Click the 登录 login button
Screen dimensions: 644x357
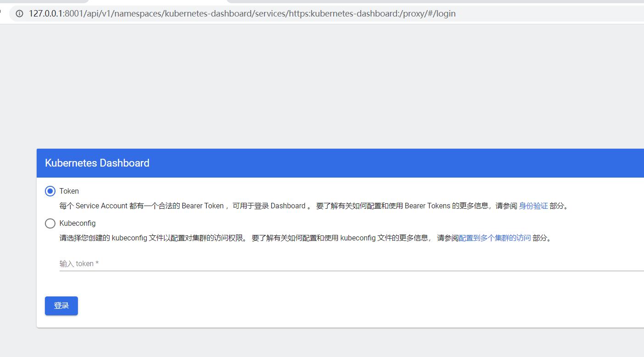coord(61,306)
